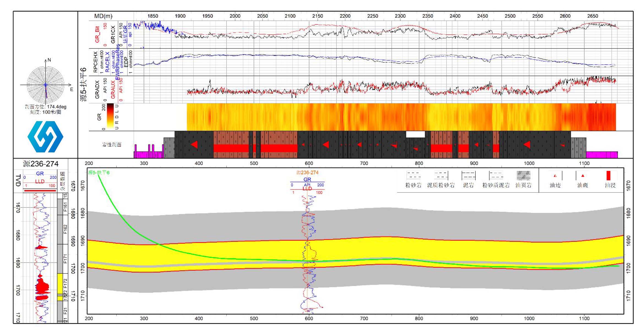The height and width of the screenshot is (335, 644).
Task: Click the MD 2300 tick label
Action: click(x=400, y=16)
